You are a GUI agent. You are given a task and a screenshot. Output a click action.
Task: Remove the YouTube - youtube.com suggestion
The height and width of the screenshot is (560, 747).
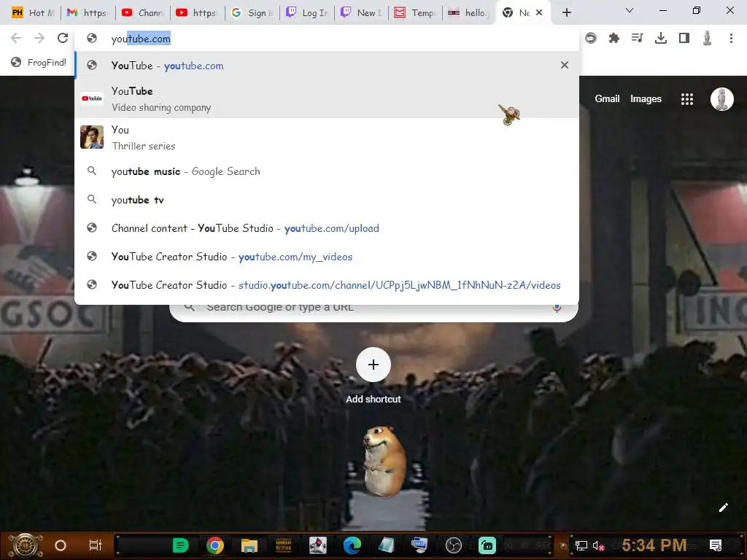click(x=565, y=65)
